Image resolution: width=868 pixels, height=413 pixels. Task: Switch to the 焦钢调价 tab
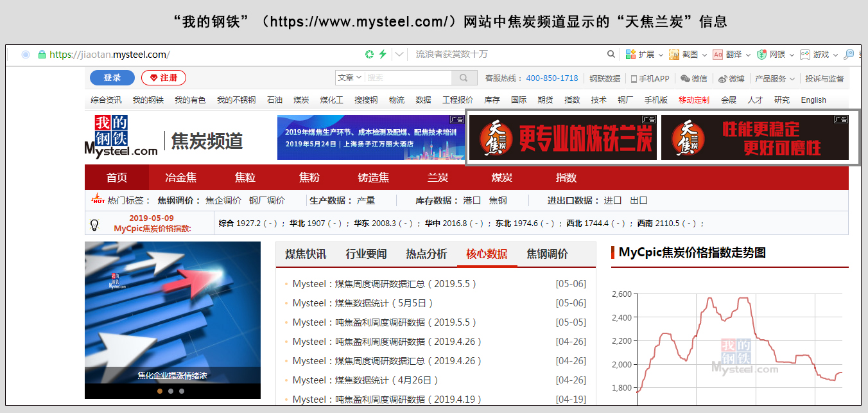pos(547,254)
